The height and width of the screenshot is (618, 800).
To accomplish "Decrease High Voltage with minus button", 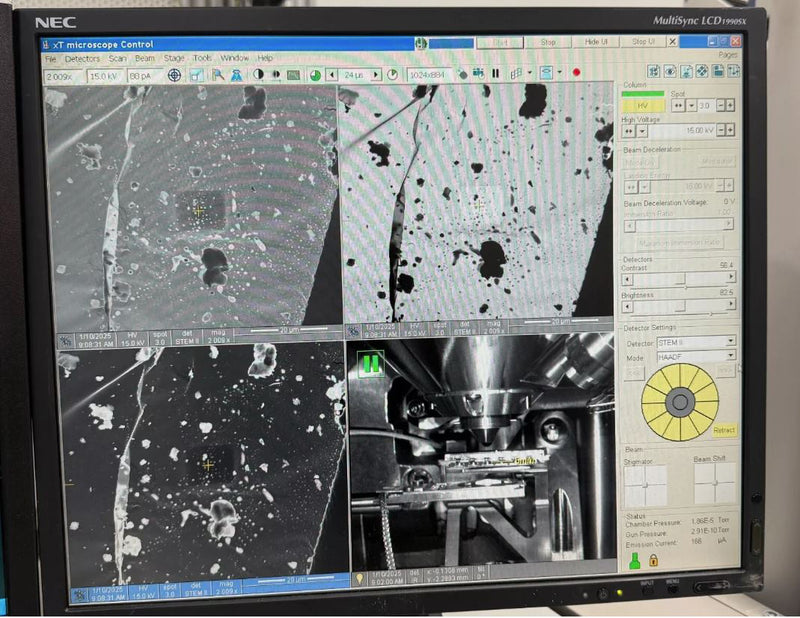I will click(720, 130).
